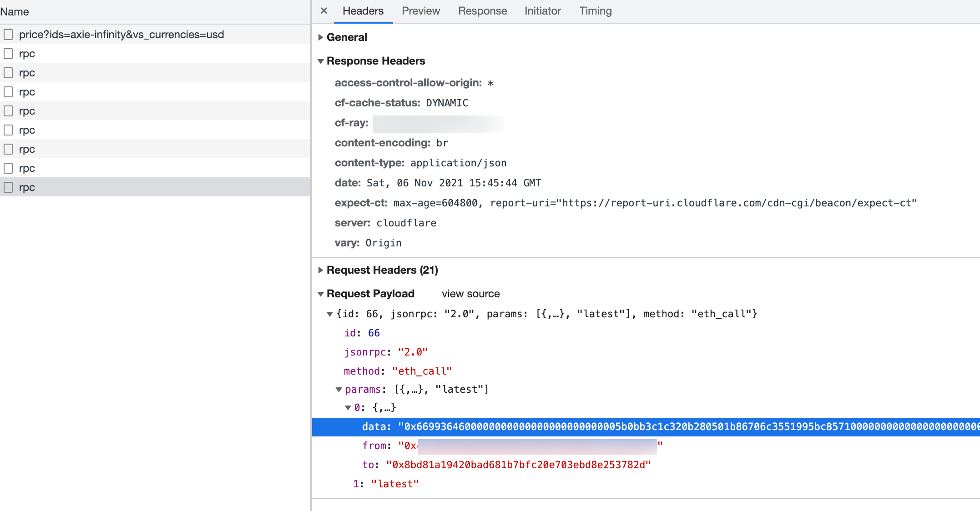Check the second rpc request checkbox

point(8,73)
